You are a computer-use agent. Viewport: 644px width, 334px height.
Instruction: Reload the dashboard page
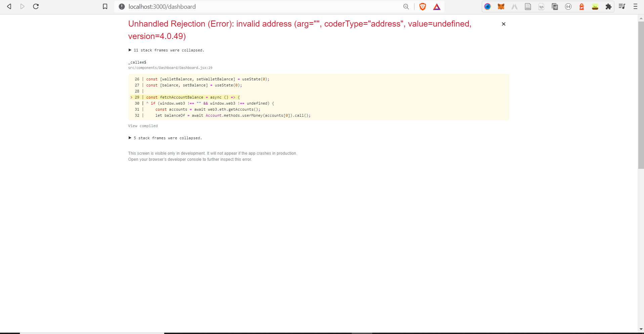(x=36, y=6)
